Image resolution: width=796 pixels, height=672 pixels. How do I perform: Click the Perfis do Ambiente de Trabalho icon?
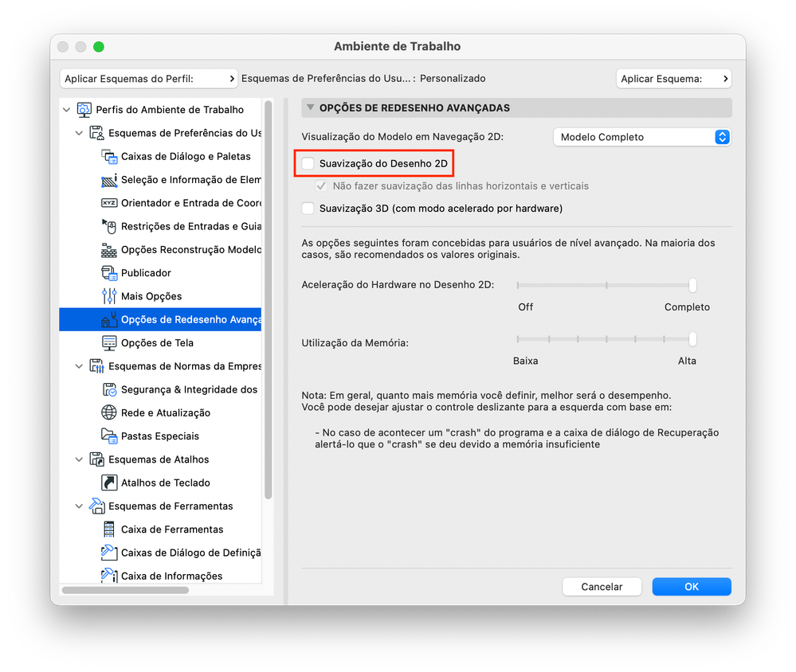(84, 110)
